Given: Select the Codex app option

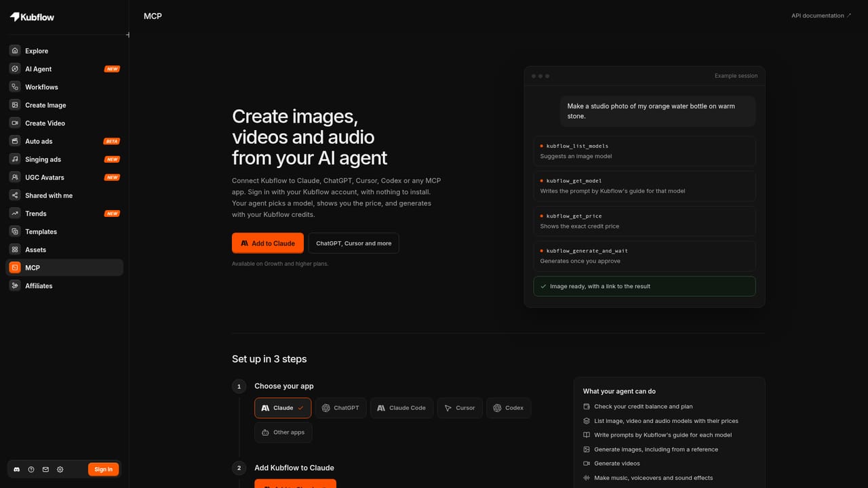Looking at the screenshot, I should click(x=509, y=408).
